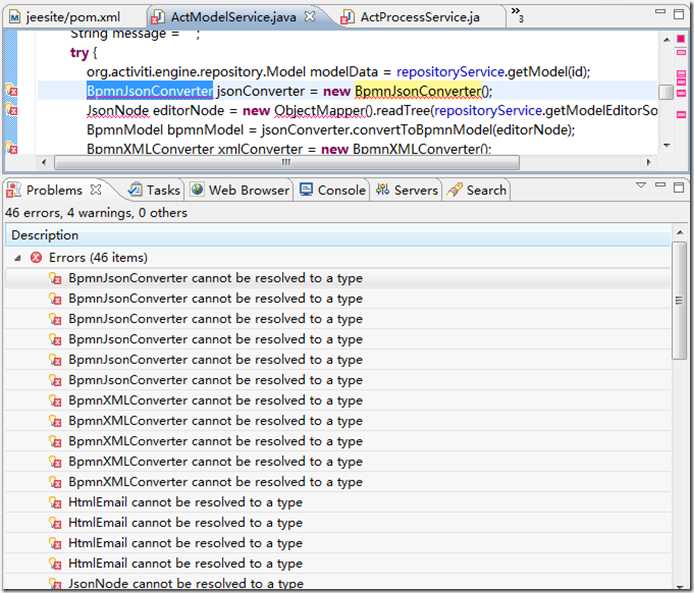Open the Search view tab
This screenshot has height=593, width=694.
point(477,190)
